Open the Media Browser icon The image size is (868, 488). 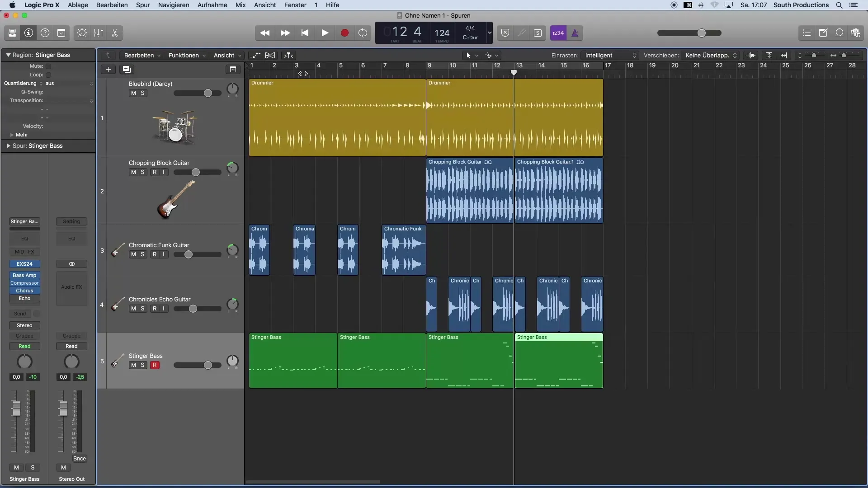[855, 33]
